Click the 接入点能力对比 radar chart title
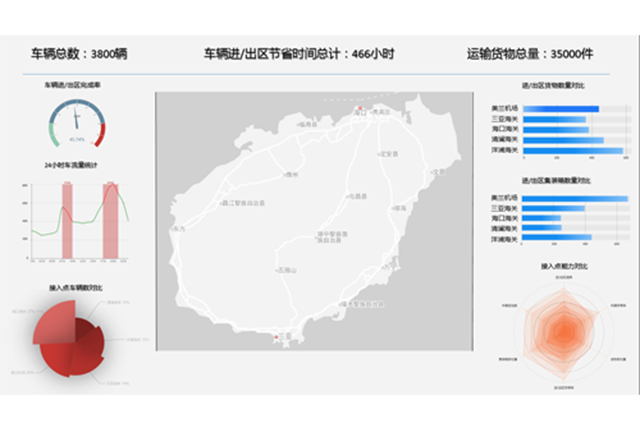 (564, 267)
